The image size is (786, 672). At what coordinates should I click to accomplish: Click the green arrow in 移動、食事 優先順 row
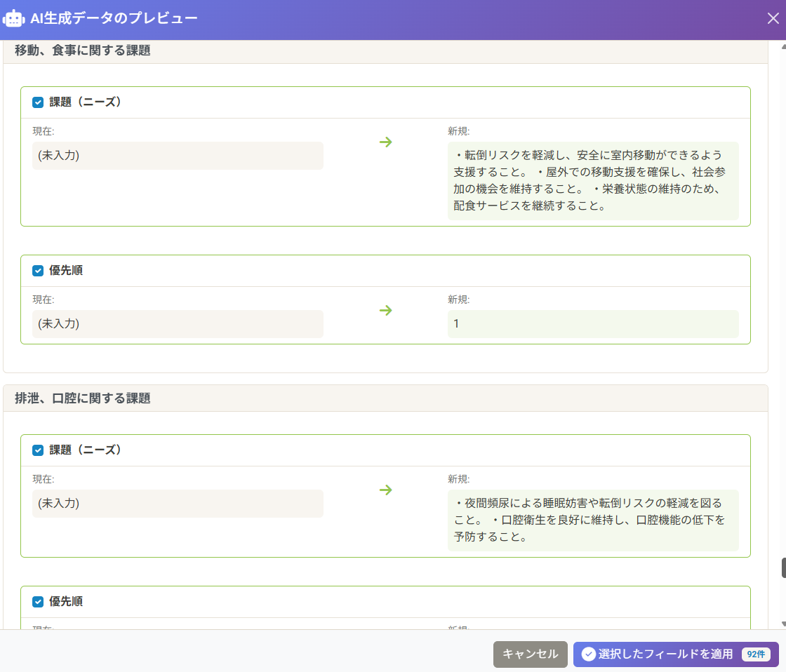pos(385,311)
